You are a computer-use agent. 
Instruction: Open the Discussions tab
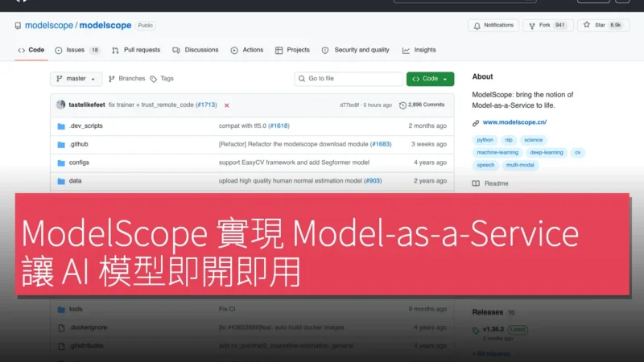click(x=196, y=50)
